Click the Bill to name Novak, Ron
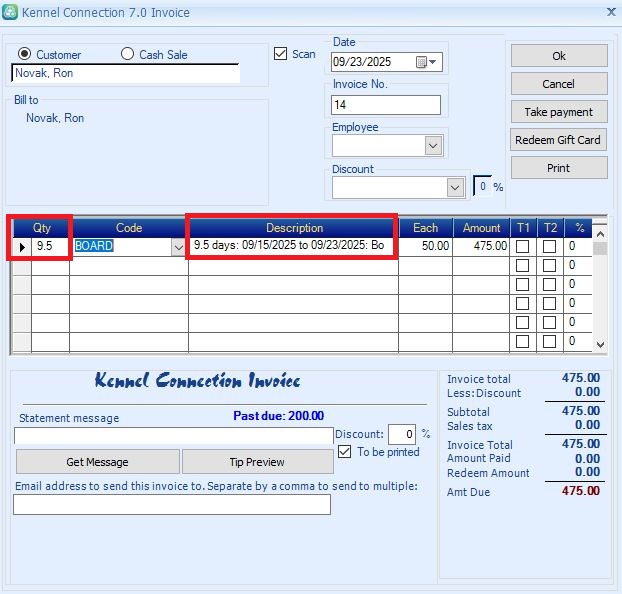 55,118
